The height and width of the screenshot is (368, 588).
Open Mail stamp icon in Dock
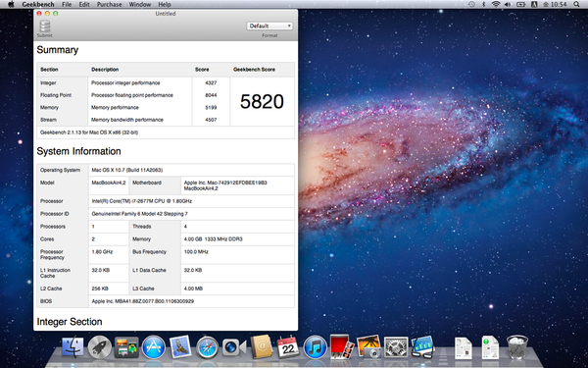(180, 347)
